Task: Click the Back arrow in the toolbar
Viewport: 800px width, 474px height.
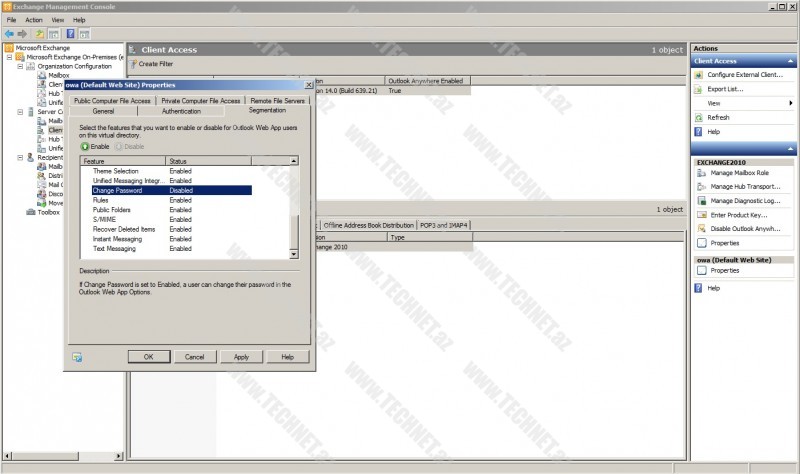Action: tap(9, 33)
